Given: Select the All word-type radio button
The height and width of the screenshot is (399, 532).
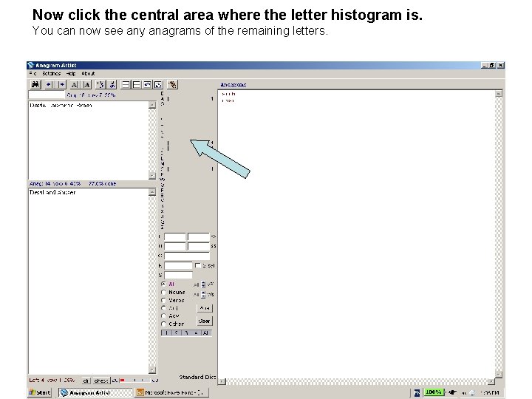Looking at the screenshot, I should coord(163,284).
